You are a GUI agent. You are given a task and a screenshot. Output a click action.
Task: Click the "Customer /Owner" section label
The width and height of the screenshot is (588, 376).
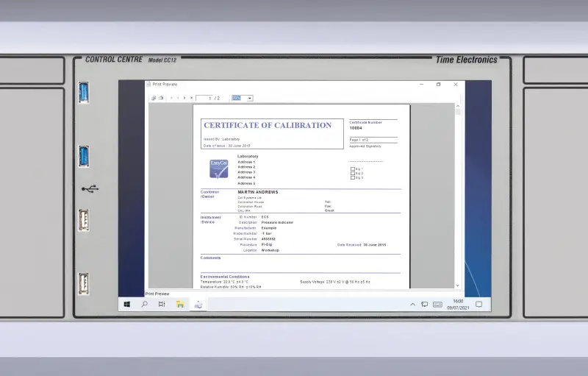pyautogui.click(x=209, y=194)
